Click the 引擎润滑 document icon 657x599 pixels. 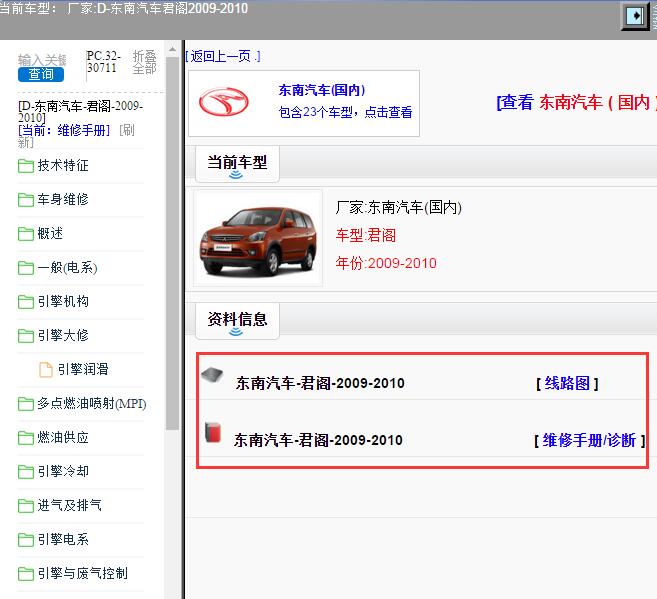point(46,369)
